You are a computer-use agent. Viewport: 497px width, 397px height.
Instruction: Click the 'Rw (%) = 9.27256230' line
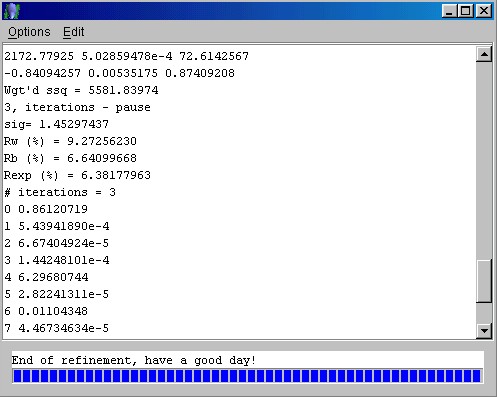[x=70, y=141]
